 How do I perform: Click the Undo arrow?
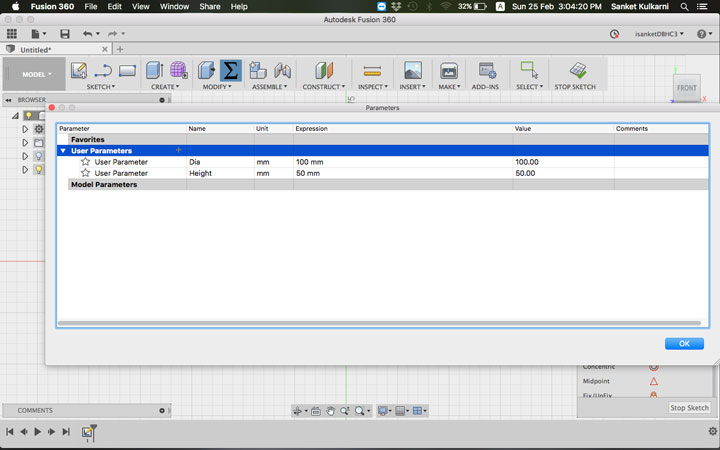click(90, 34)
